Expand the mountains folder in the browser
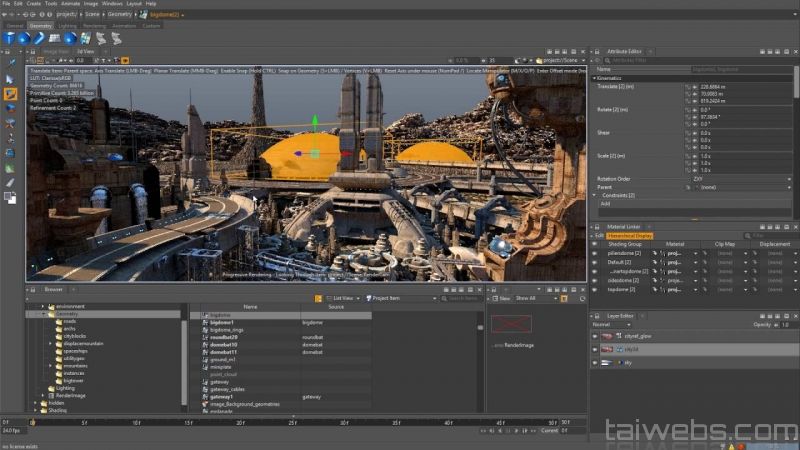The height and width of the screenshot is (450, 800). 50,366
